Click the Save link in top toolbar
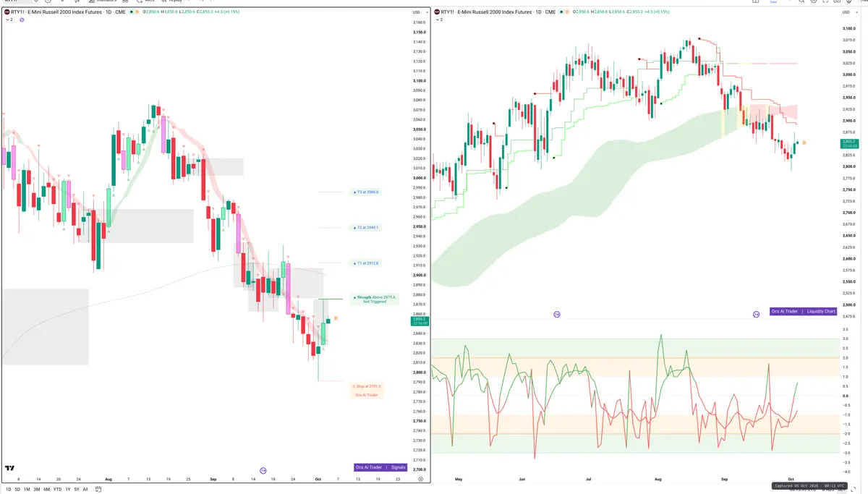 [773, 2]
